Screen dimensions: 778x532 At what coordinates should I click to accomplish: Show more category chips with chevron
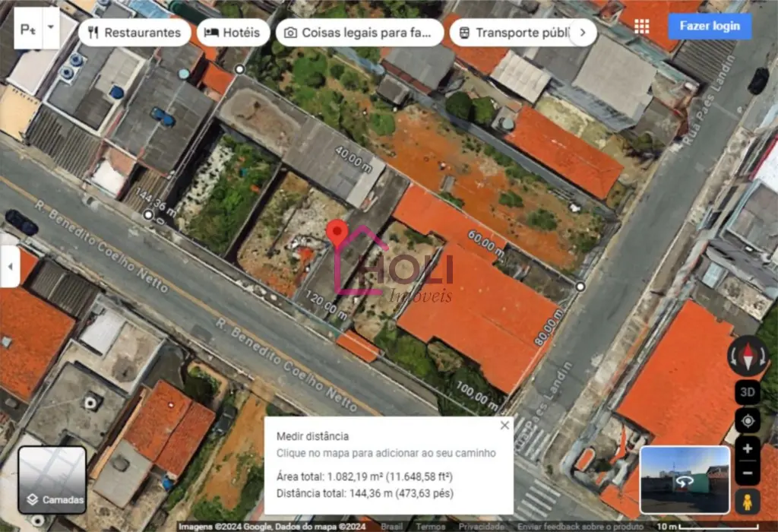click(583, 33)
